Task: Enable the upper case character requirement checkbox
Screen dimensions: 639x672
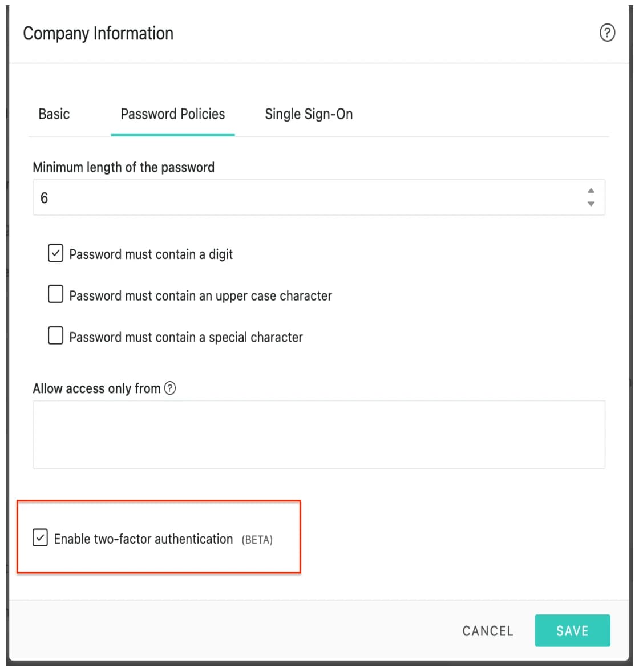Action: 55,294
